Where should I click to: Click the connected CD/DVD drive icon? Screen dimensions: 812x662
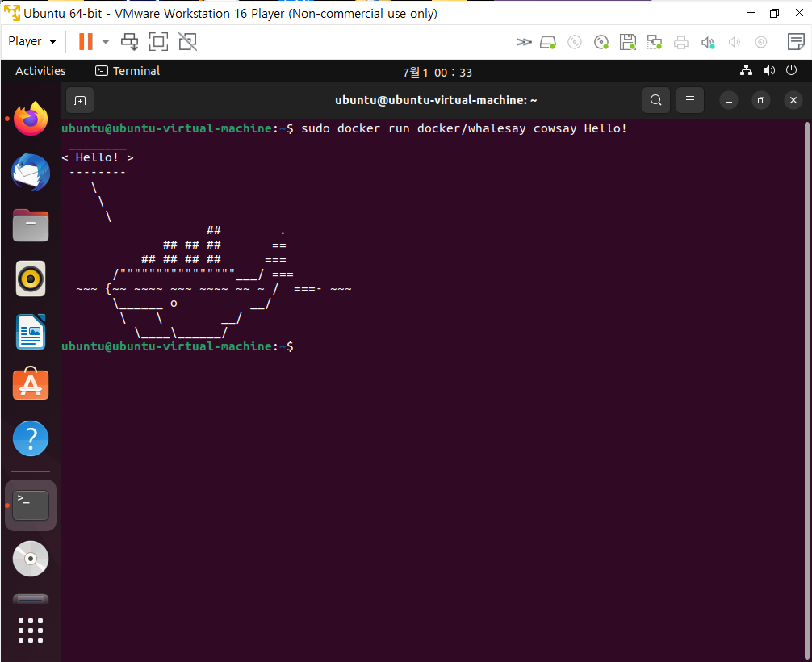tap(601, 42)
